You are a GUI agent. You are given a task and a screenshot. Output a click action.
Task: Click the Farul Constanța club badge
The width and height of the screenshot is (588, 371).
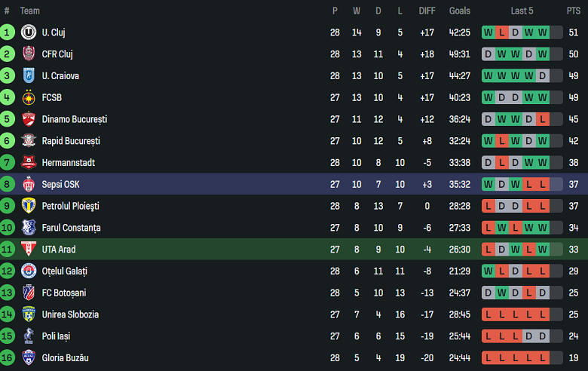[x=29, y=228]
